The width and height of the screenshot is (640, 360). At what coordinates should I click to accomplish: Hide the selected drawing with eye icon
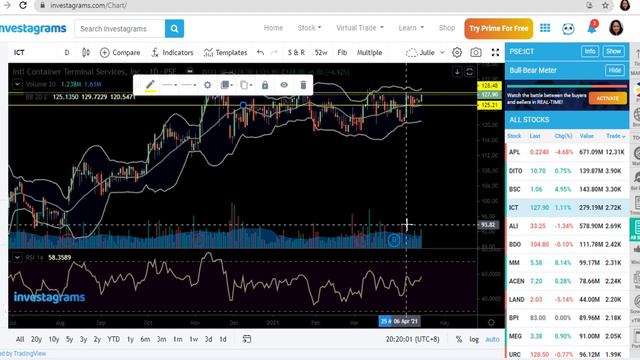pos(284,85)
